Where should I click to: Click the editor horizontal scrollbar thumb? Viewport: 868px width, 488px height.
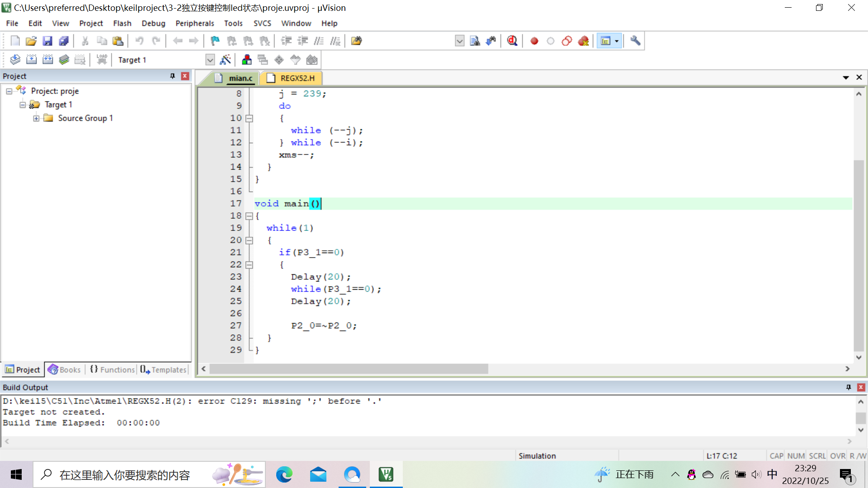coord(349,369)
